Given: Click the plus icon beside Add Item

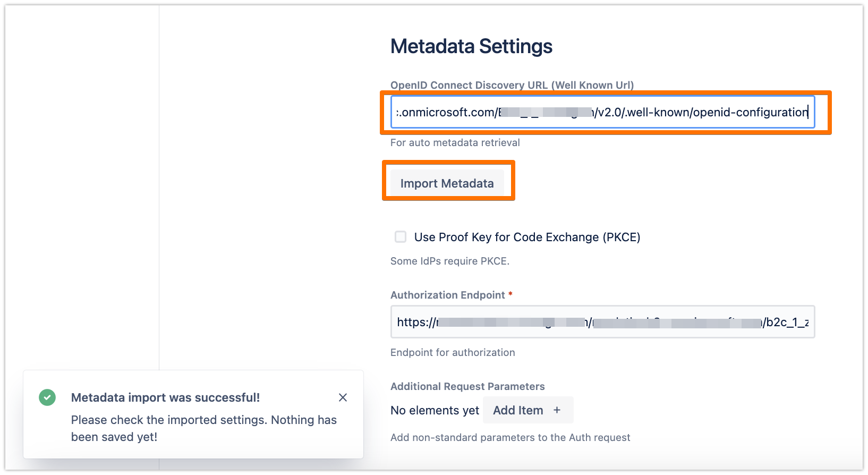Looking at the screenshot, I should pos(557,410).
